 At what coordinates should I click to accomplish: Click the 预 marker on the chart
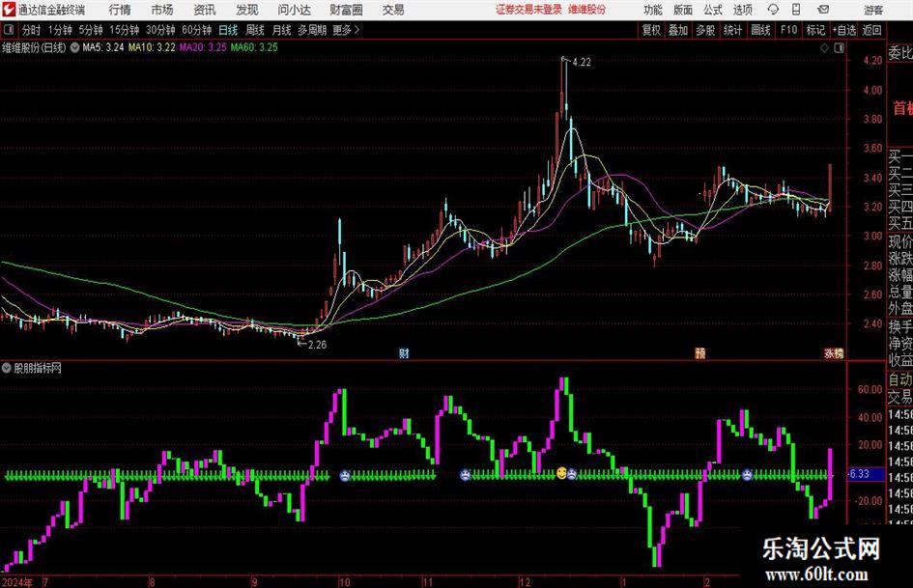(699, 352)
